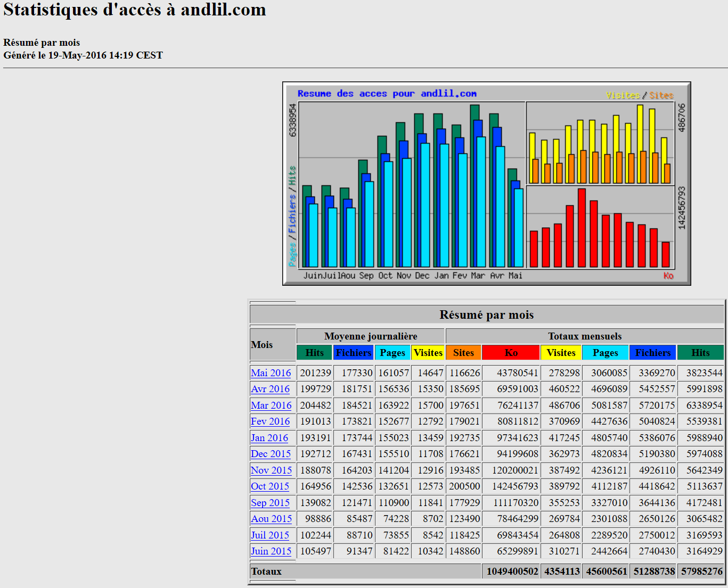
Task: Click the Jan 2016 daily Visites "13459"
Action: pyautogui.click(x=431, y=438)
